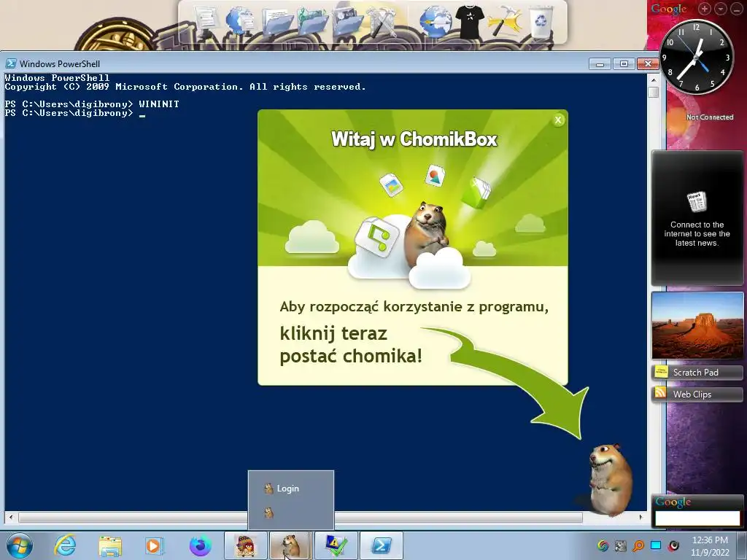
Task: Click the Google search input box in sidebar
Action: pos(697,518)
